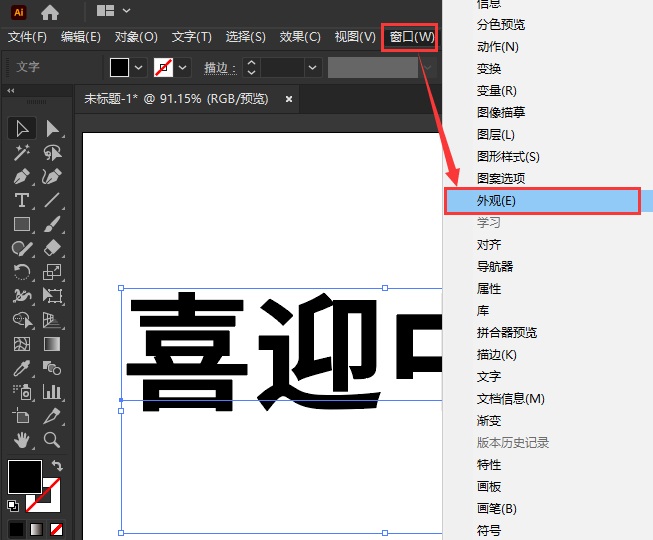Open the 效果(C) menu
The height and width of the screenshot is (540, 653).
[x=300, y=37]
